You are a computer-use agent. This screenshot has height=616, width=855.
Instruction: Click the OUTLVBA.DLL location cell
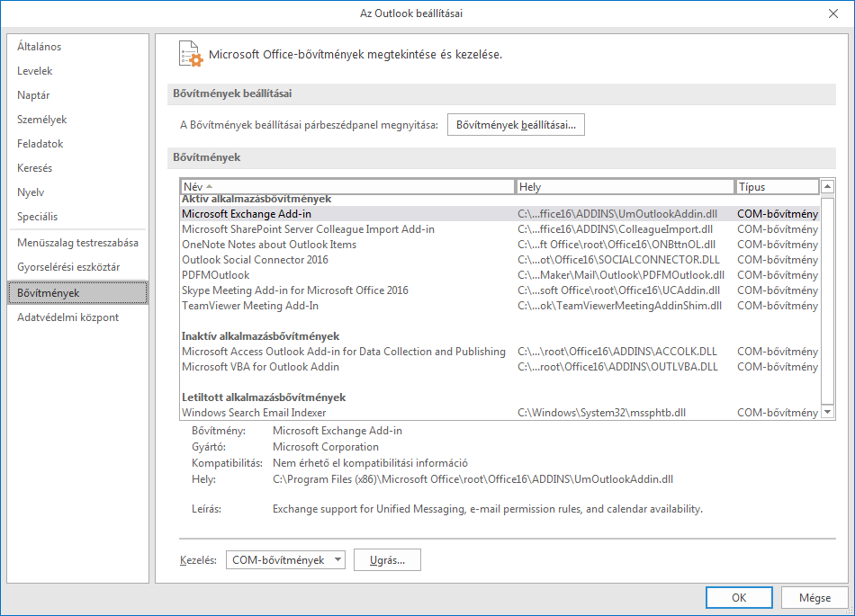(617, 367)
